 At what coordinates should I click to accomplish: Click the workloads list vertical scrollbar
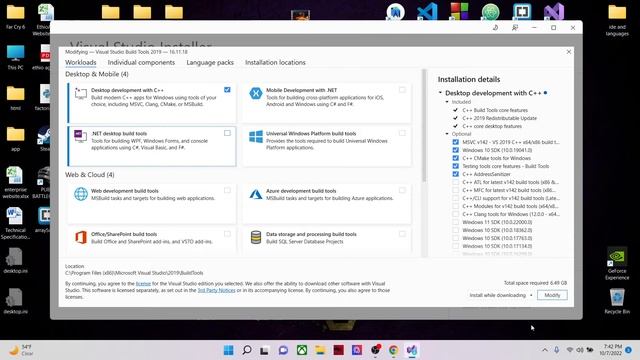(x=424, y=126)
